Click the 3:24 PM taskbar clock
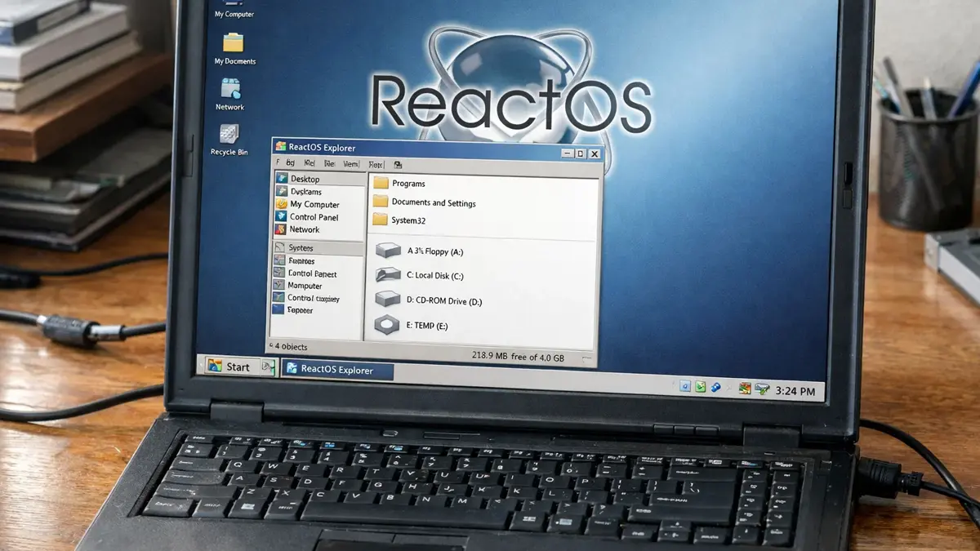Image resolution: width=980 pixels, height=551 pixels. [x=795, y=392]
